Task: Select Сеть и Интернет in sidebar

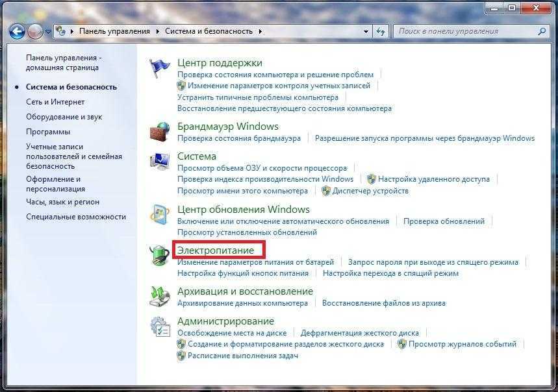Action: tap(55, 102)
